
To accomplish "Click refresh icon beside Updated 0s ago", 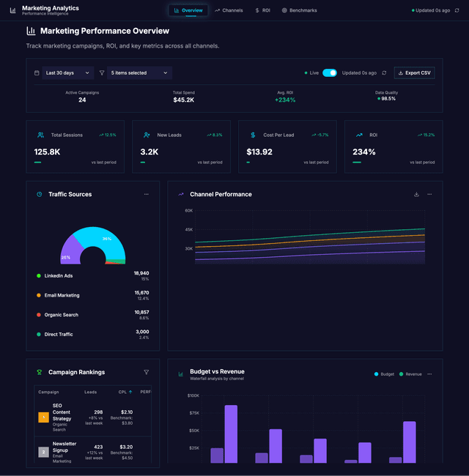I will tap(384, 73).
